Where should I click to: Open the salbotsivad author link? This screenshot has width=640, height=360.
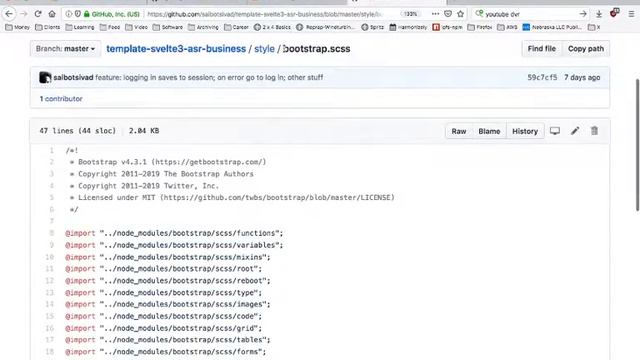point(73,77)
